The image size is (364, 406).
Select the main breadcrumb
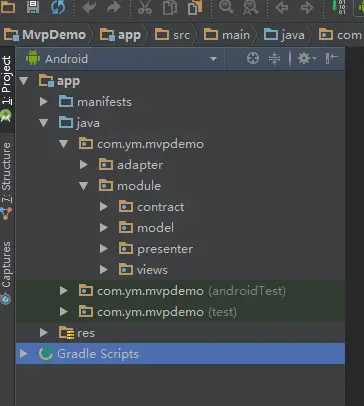coord(227,35)
